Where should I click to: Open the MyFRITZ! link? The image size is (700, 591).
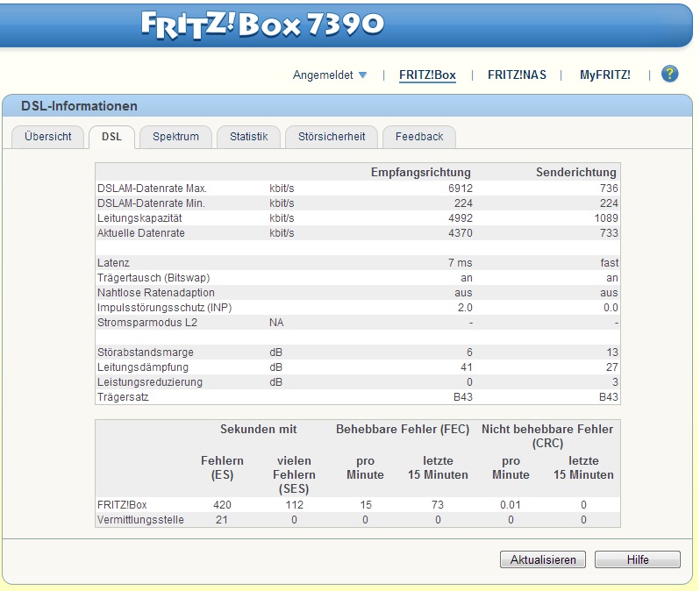(x=605, y=75)
